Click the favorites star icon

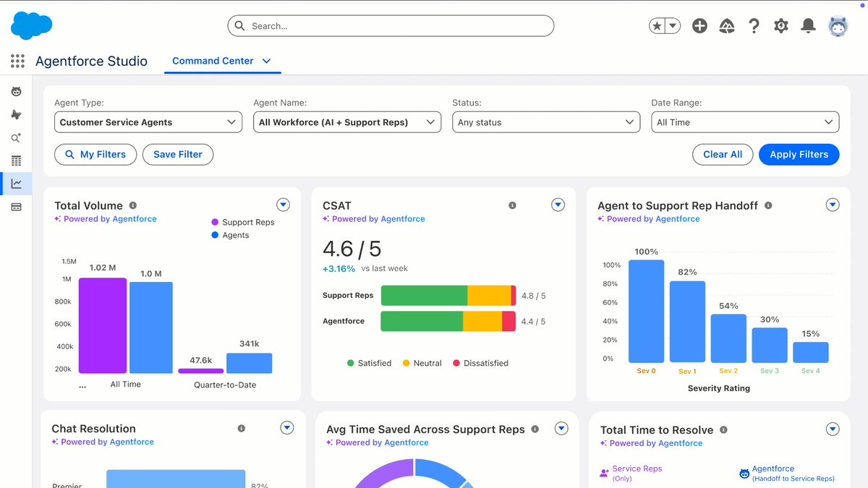click(x=657, y=26)
